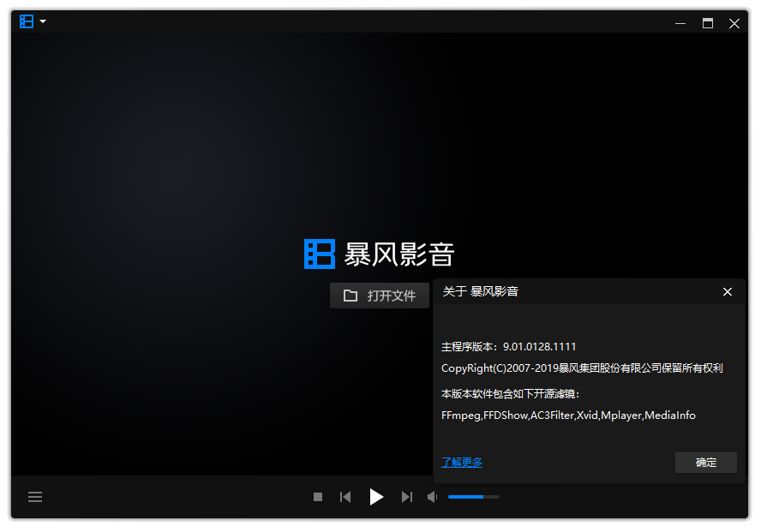Maximize the player window
Viewport: 761px width, 532px height.
(x=708, y=23)
